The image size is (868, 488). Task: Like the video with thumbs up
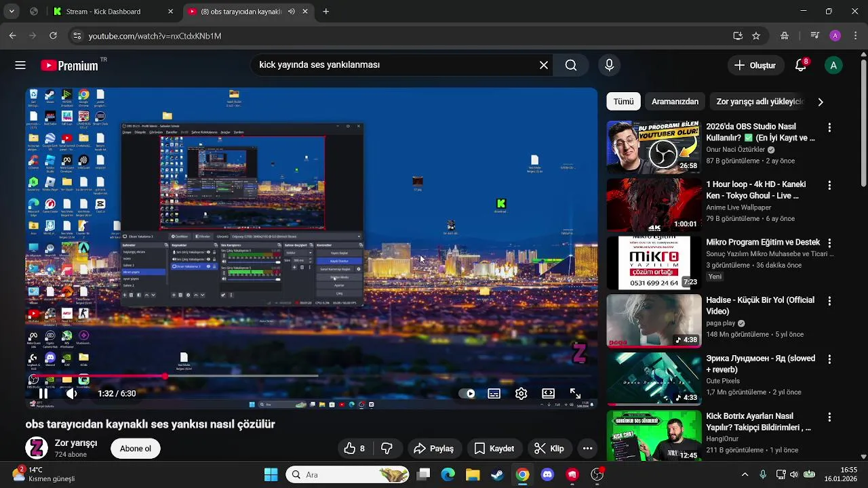tap(355, 448)
